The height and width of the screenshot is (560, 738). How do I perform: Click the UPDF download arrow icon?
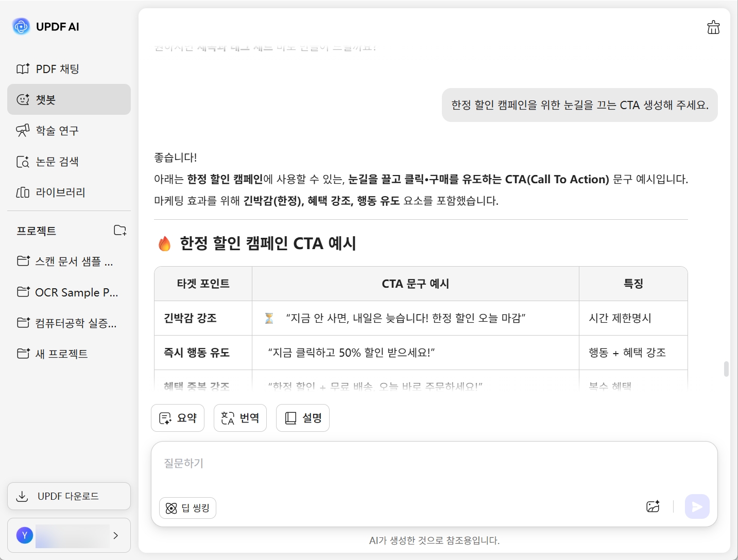pyautogui.click(x=22, y=496)
